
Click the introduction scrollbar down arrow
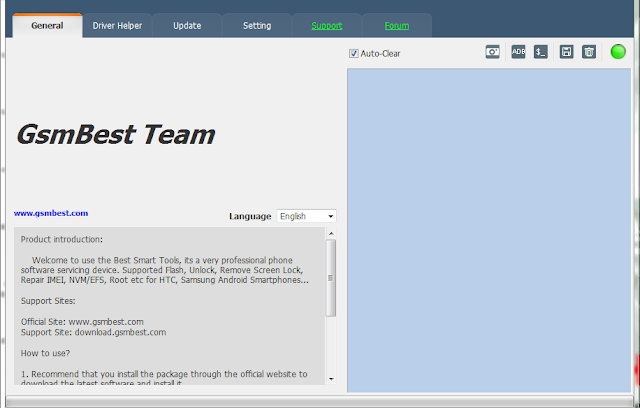331,379
